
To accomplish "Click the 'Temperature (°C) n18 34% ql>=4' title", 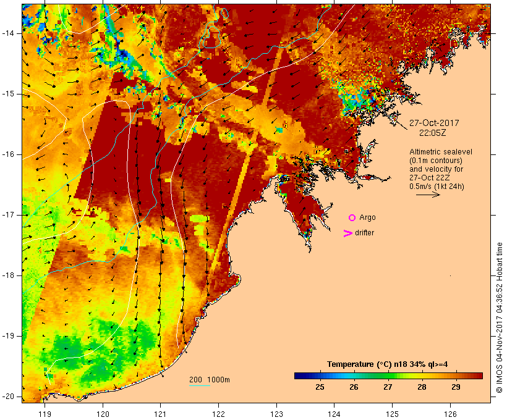I will tap(388, 364).
